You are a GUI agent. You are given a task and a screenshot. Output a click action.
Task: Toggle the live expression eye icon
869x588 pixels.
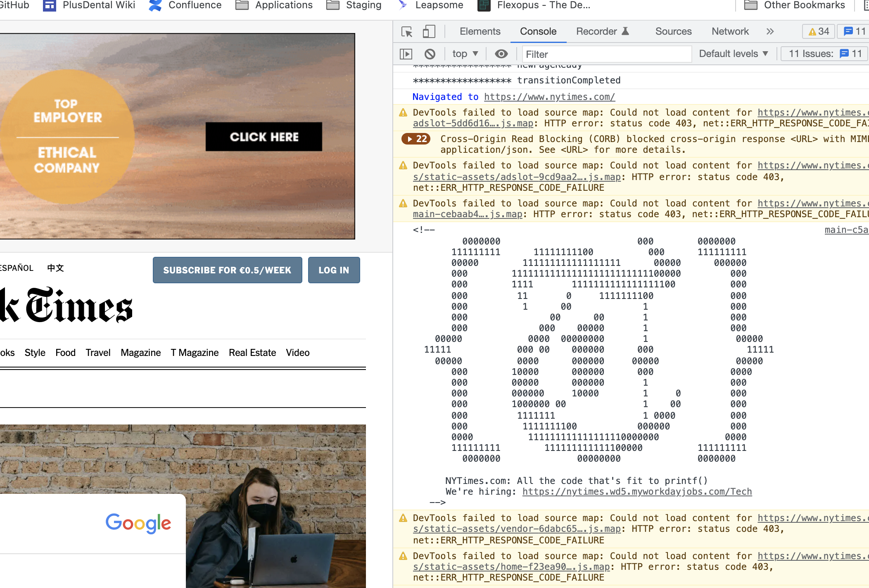501,54
